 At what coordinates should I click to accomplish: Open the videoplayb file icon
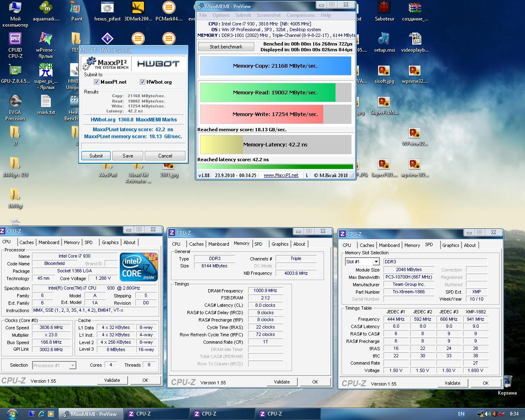click(x=415, y=43)
